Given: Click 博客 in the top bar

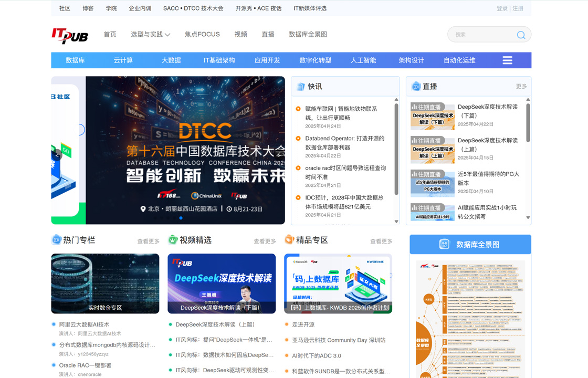Looking at the screenshot, I should pyautogui.click(x=88, y=8).
